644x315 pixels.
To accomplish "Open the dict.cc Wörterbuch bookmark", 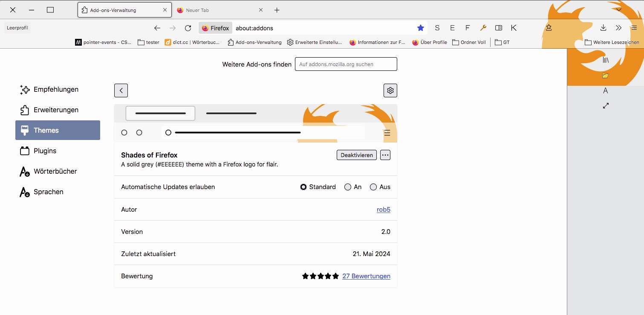I will pos(193,42).
